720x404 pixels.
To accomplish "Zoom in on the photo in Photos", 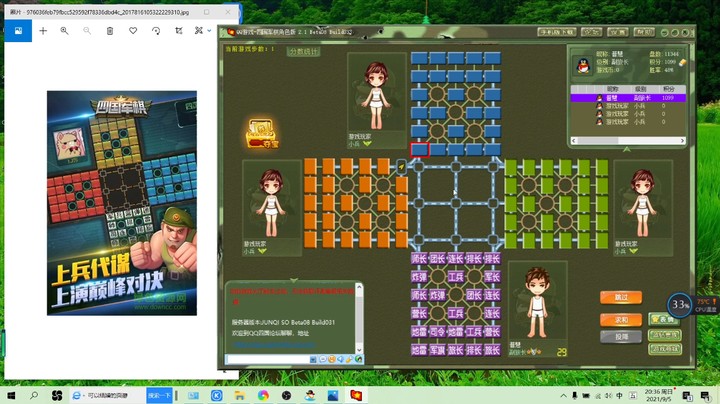I will click(64, 31).
